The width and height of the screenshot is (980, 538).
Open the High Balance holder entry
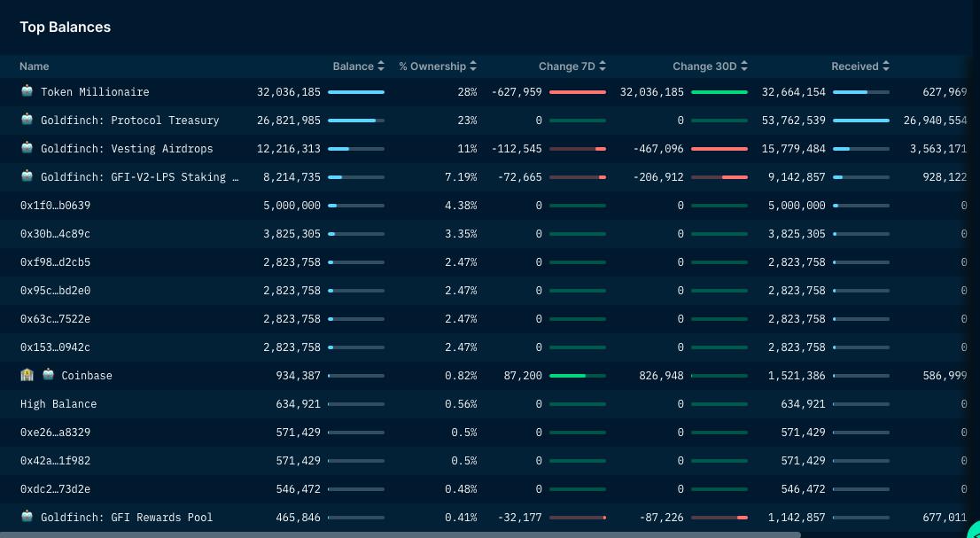click(x=58, y=403)
